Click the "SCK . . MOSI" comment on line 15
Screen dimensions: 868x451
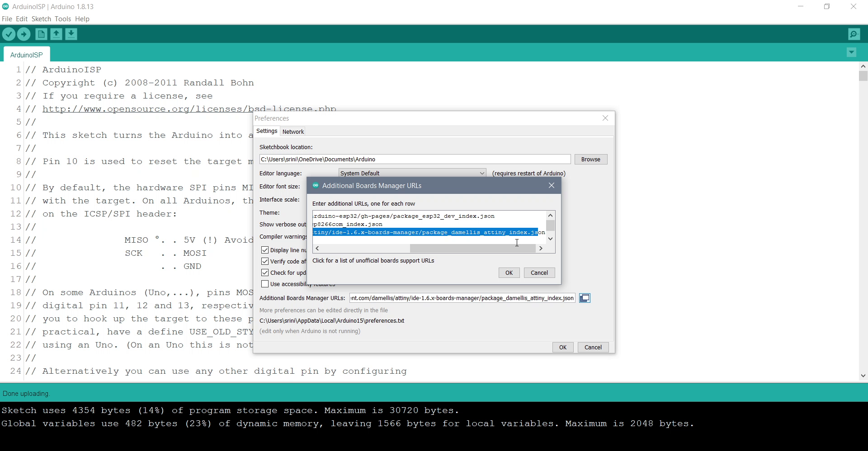pos(165,253)
